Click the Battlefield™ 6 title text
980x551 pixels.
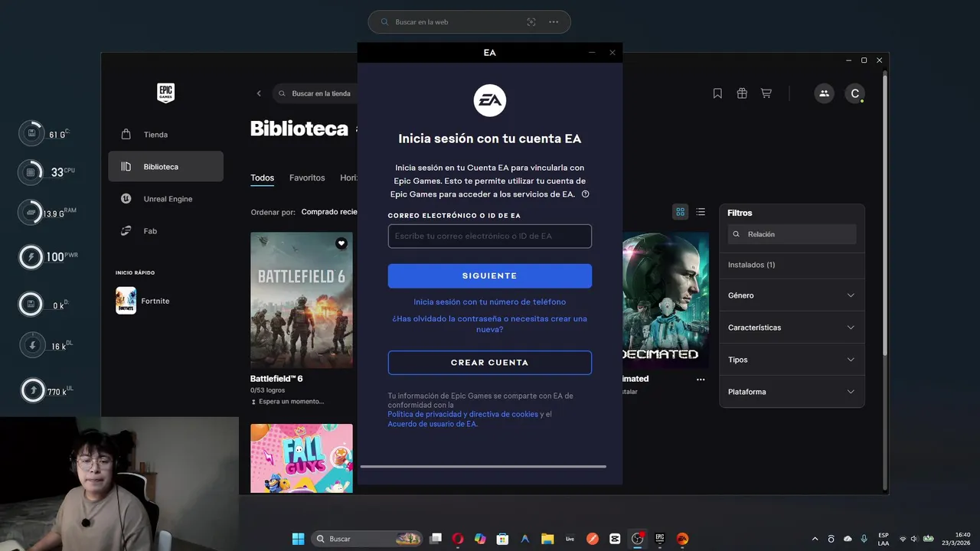(x=276, y=379)
